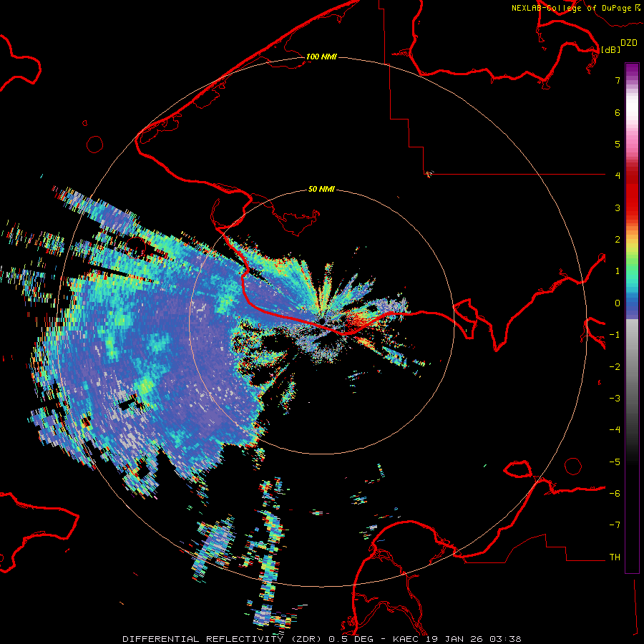Click the 7 value on color scale
This screenshot has height=644, width=644.
coord(618,80)
